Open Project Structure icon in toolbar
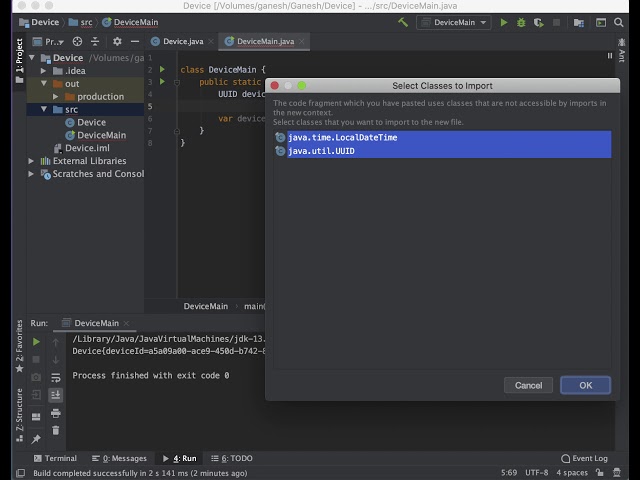640x480 pixels. coord(578,22)
